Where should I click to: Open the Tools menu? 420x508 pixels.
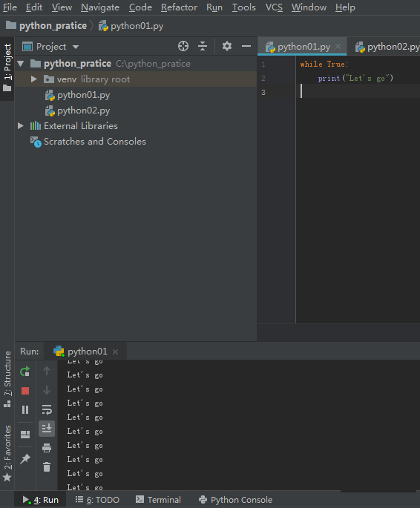pos(244,7)
